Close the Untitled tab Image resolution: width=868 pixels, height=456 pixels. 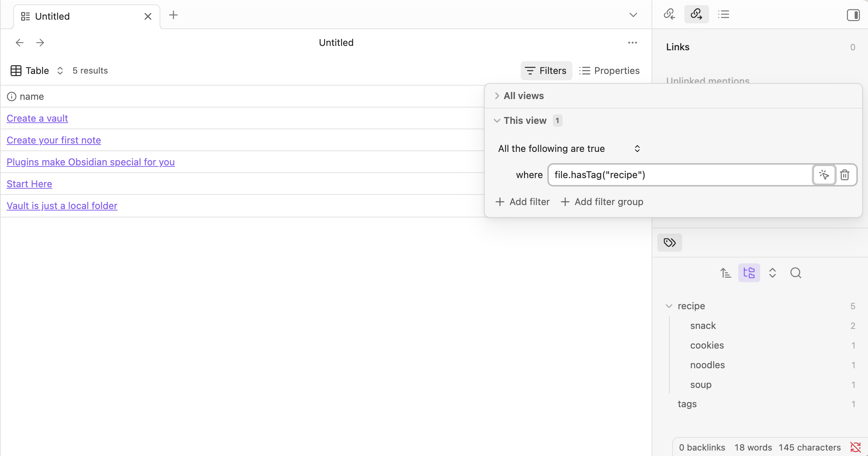pos(148,16)
